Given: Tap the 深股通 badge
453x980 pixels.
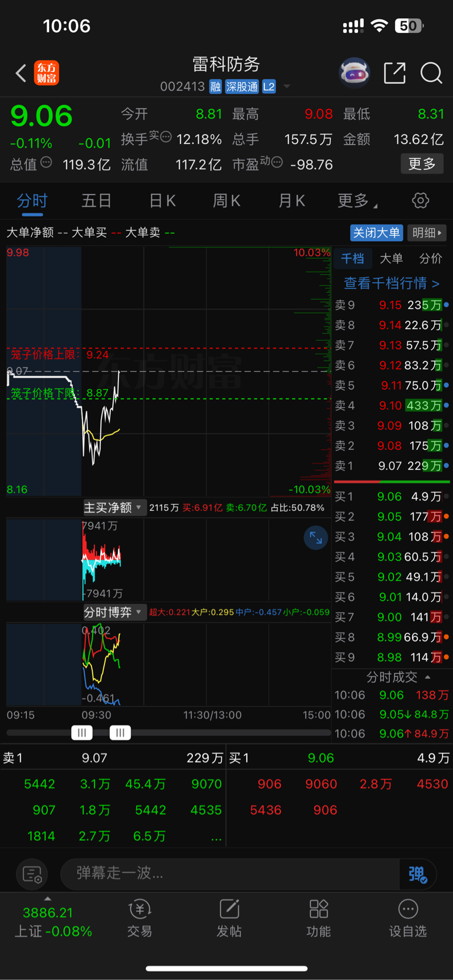Looking at the screenshot, I should (242, 87).
